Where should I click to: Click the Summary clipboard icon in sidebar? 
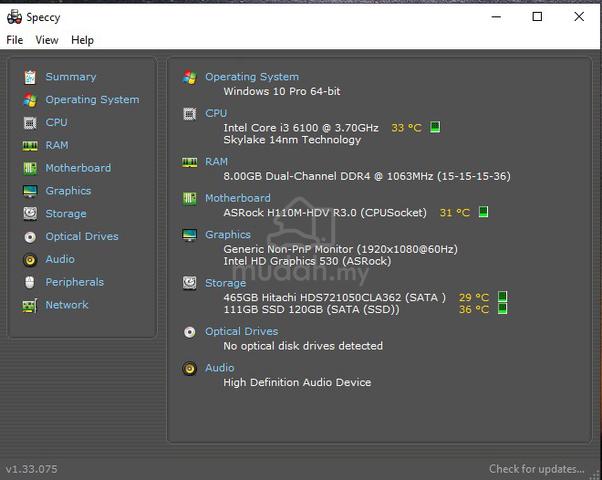click(x=30, y=77)
